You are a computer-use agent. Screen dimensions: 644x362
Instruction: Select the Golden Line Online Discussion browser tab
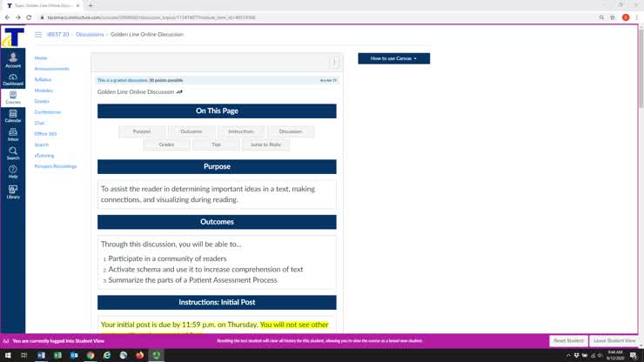44,6
